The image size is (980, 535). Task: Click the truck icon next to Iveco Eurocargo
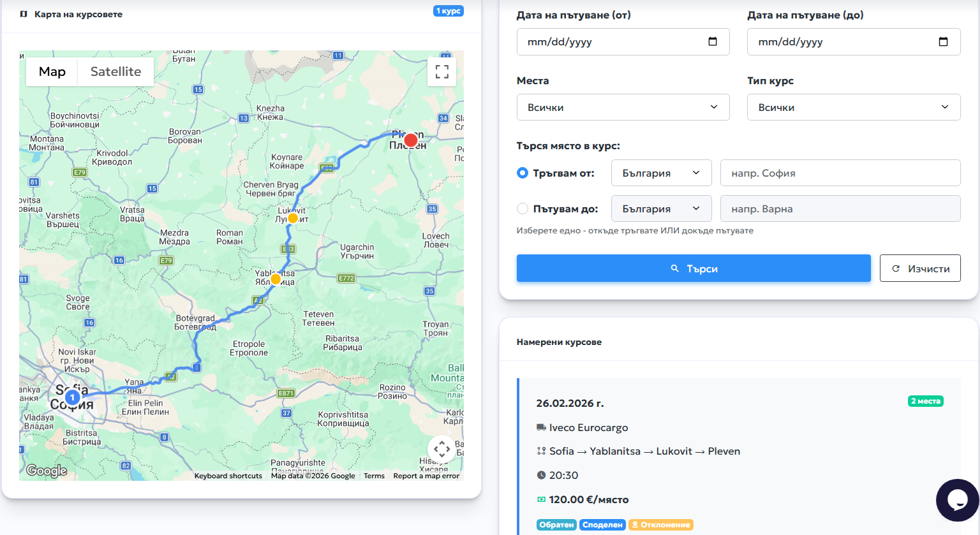tap(541, 427)
